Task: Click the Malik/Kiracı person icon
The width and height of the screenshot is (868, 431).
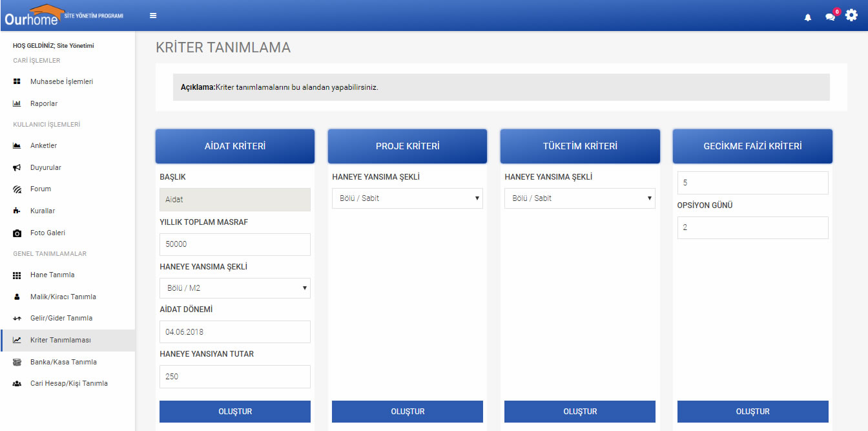Action: [x=17, y=297]
